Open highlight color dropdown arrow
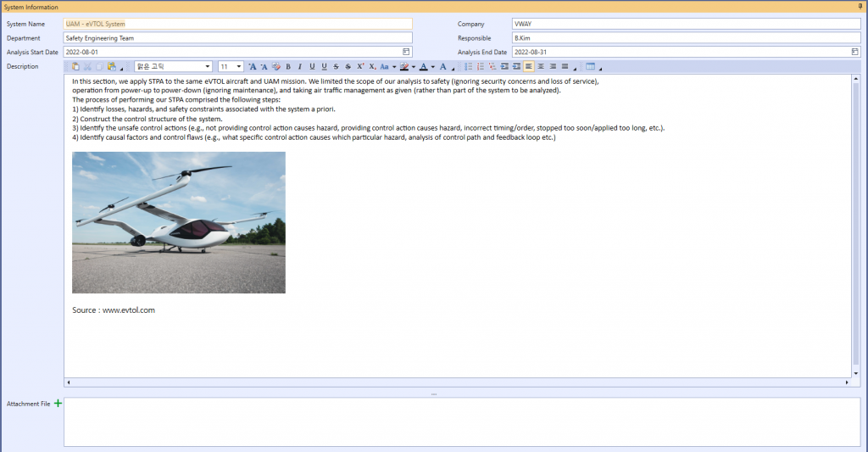 click(414, 67)
